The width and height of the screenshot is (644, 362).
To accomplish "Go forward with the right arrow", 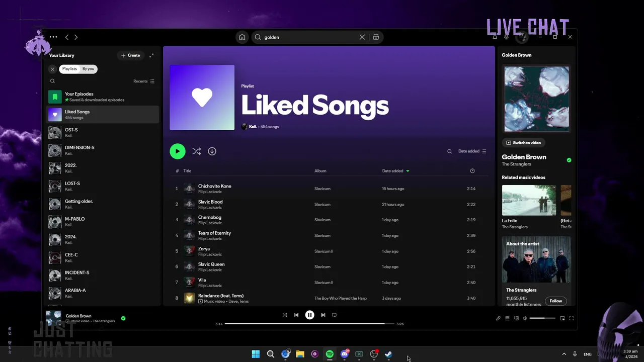I will (76, 37).
